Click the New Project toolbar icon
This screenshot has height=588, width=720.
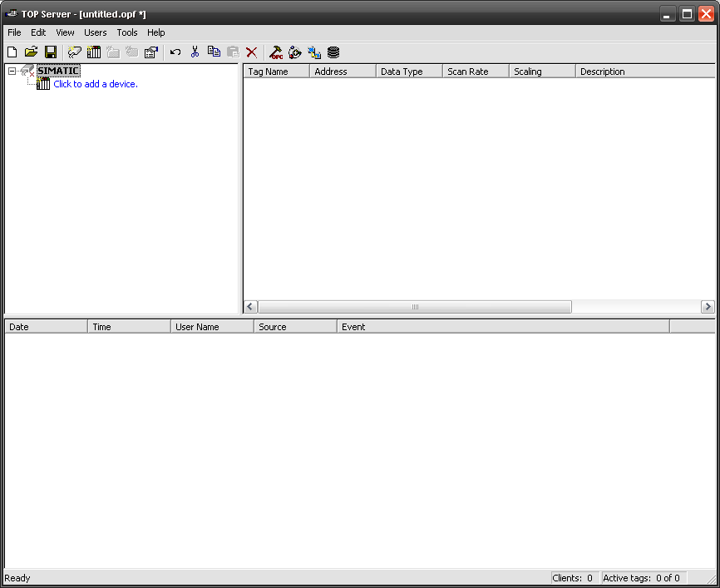point(12,52)
